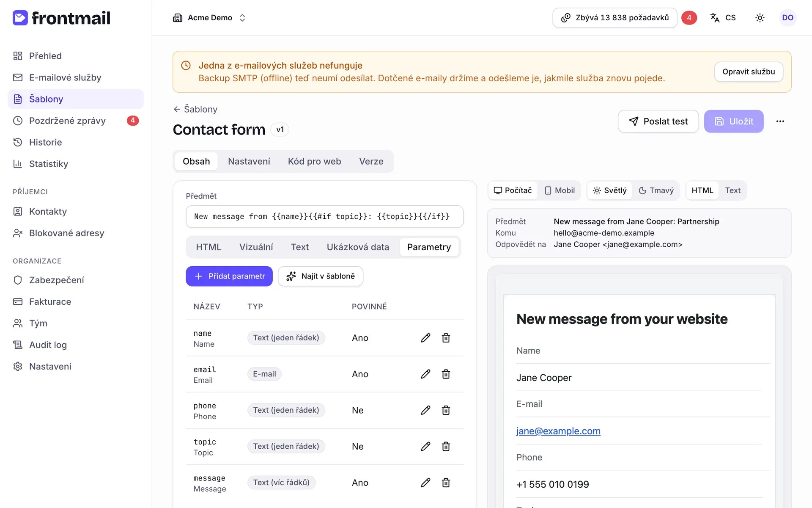Switch preview to Počítač desktop view

point(513,190)
